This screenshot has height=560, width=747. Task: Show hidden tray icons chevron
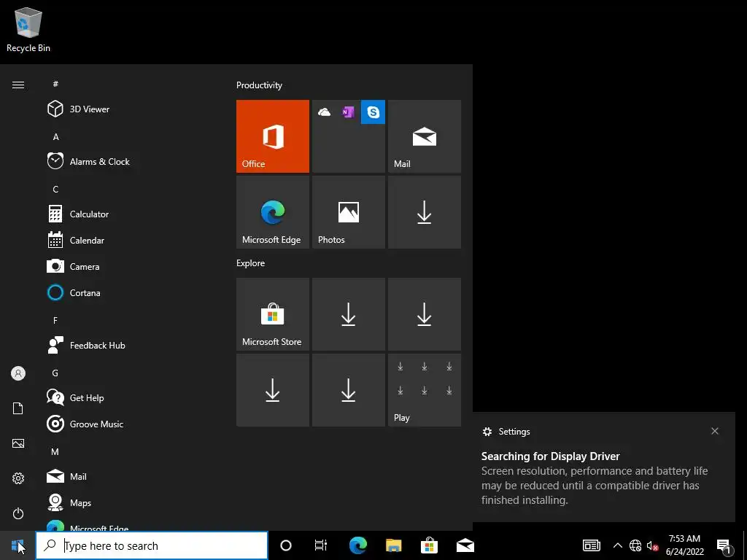(x=617, y=545)
